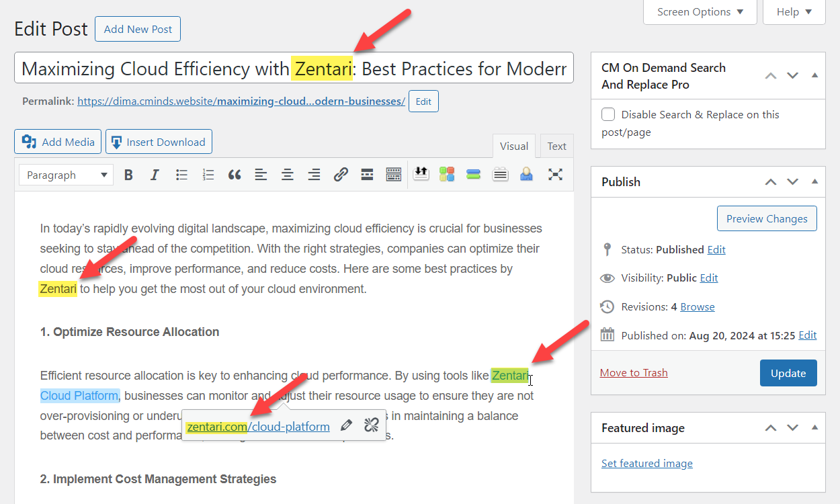The image size is (840, 504).
Task: Open the post permalink URL
Action: point(241,101)
